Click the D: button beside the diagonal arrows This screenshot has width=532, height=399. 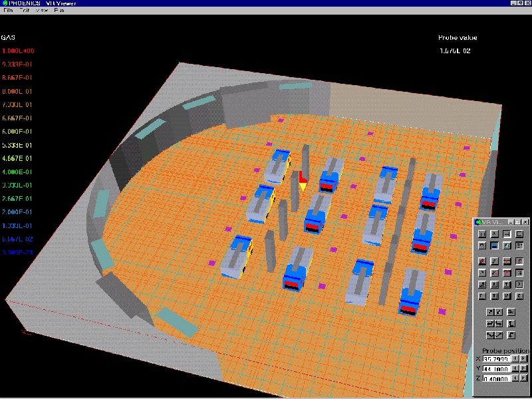pos(511,311)
